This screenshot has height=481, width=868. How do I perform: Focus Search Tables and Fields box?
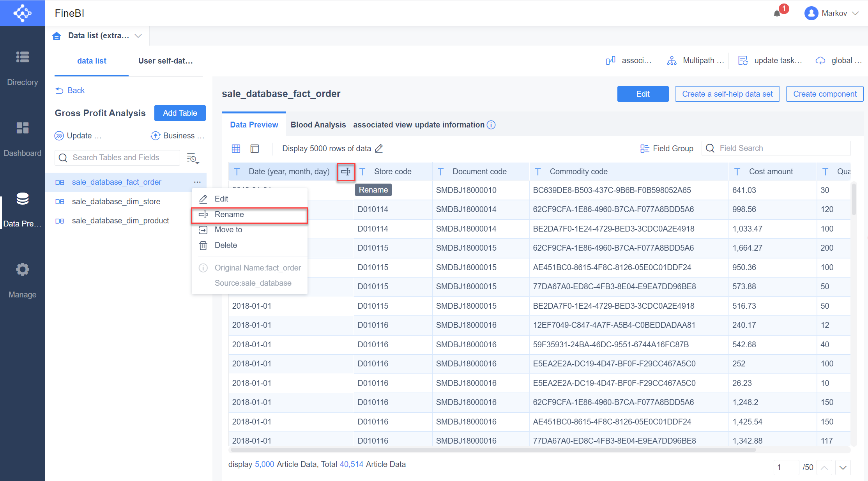click(x=117, y=157)
